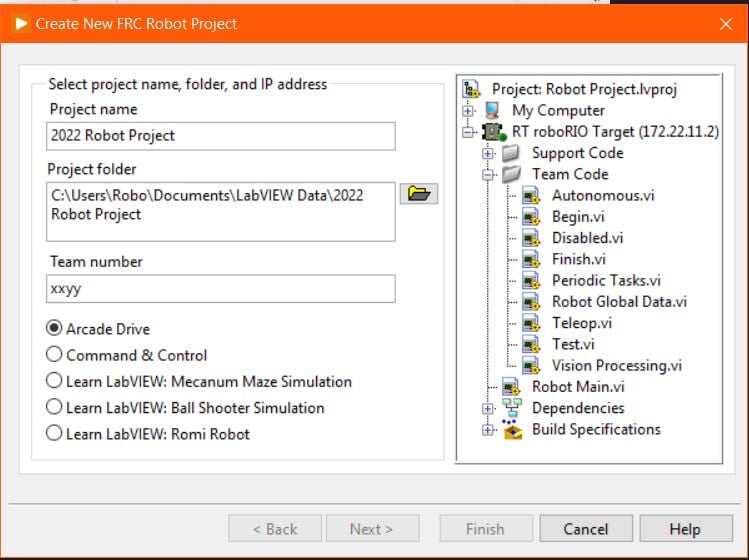749x560 pixels.
Task: Click the folder browse icon beside Project folder
Action: coord(418,194)
